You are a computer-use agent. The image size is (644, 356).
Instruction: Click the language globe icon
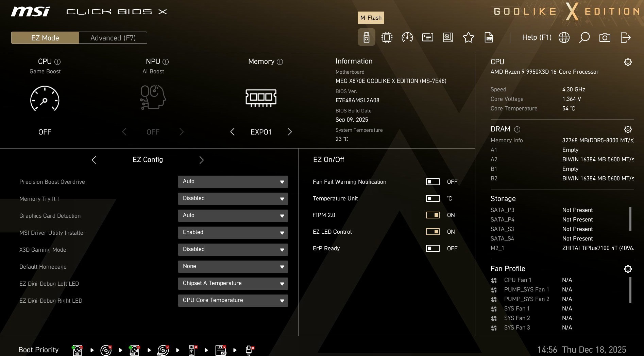[x=564, y=37]
